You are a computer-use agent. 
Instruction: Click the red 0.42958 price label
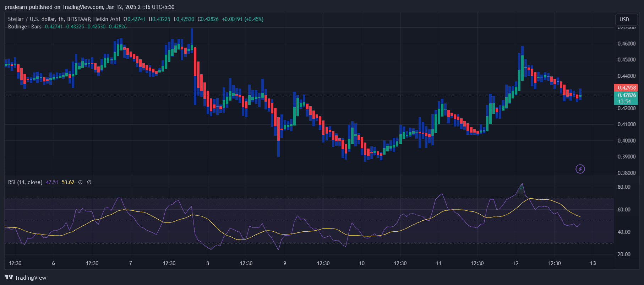tap(626, 88)
